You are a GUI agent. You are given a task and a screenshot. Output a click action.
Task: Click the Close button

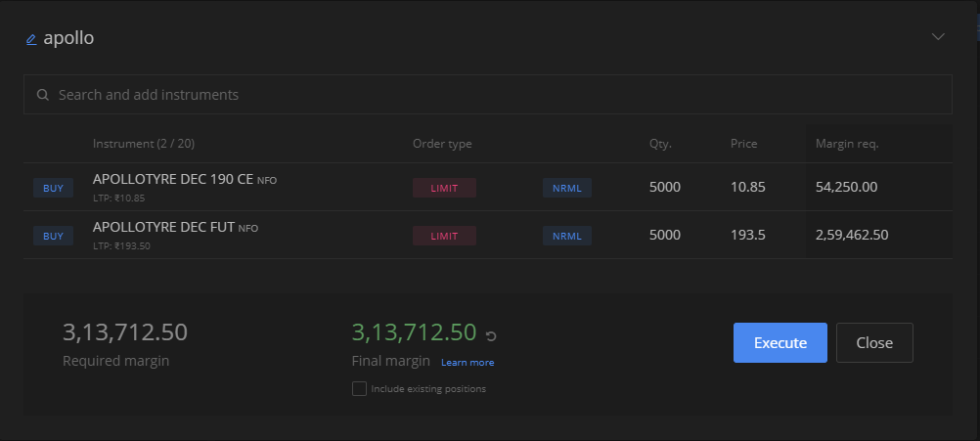coord(874,342)
